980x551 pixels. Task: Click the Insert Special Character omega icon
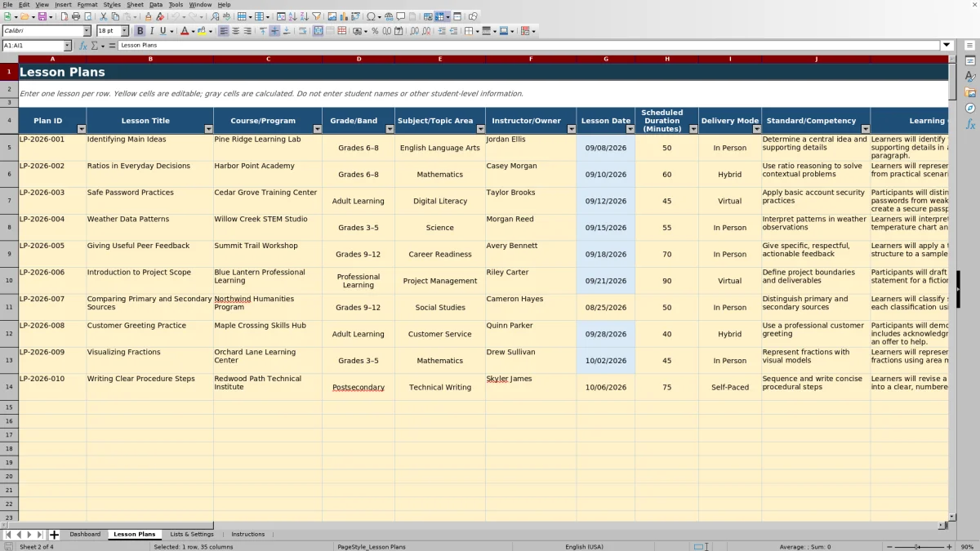[x=372, y=16]
